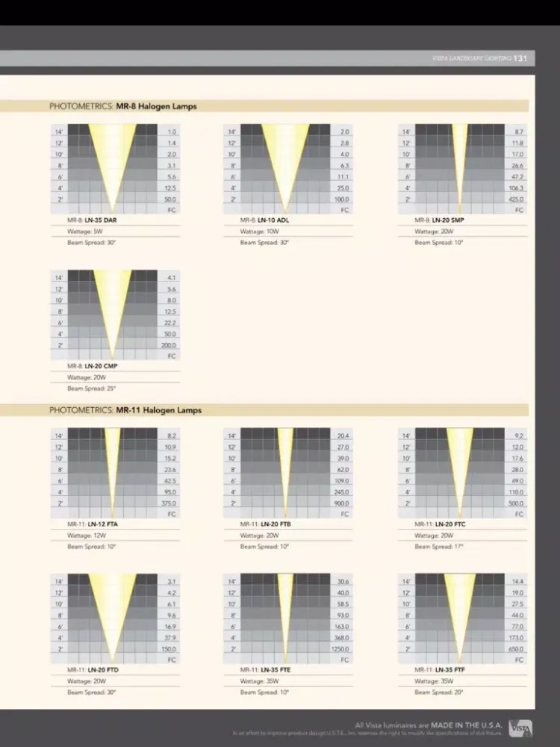Click the Vista logo in the footer
The image size is (560, 747).
520,728
